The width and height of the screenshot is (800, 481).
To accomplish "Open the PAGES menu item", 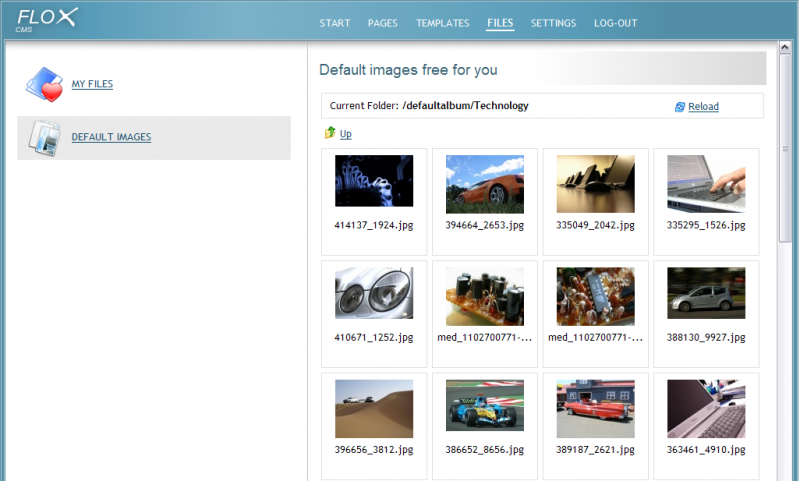I will pos(383,23).
